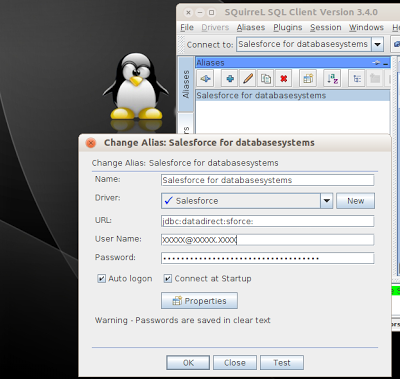Delete alias with red X icon
The width and height of the screenshot is (400, 379).
point(284,79)
